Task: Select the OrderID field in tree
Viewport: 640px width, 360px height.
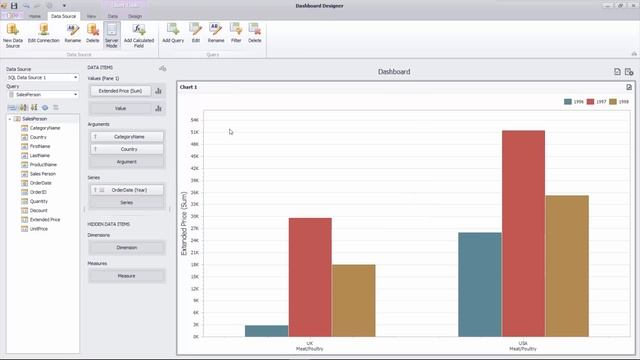Action: (x=38, y=192)
